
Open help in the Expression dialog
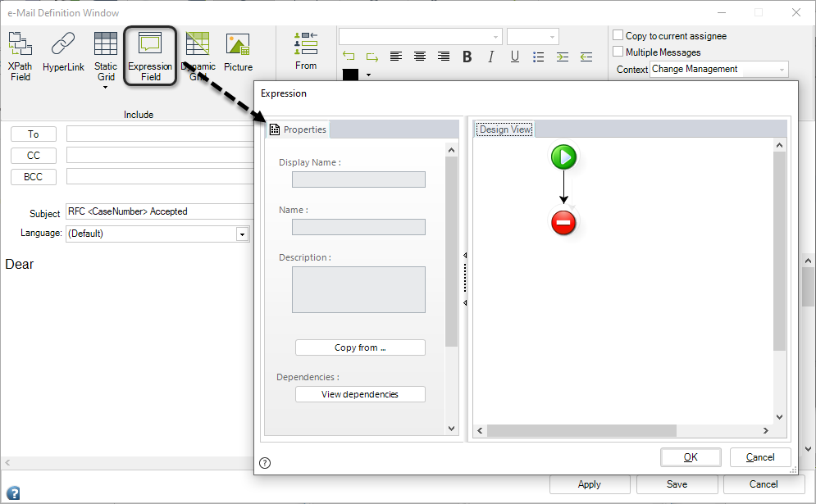pyautogui.click(x=265, y=463)
